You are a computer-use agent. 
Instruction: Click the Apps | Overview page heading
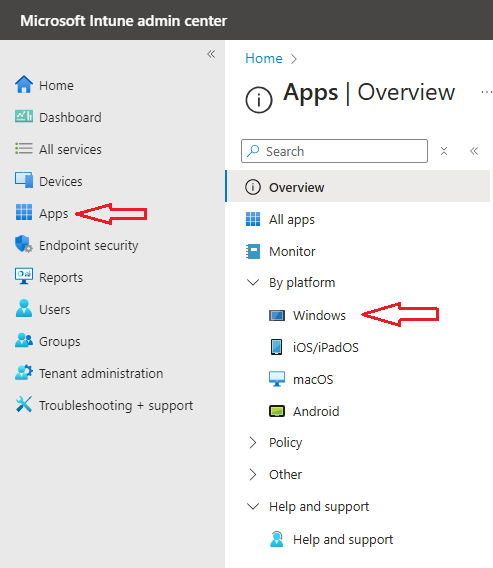(369, 93)
